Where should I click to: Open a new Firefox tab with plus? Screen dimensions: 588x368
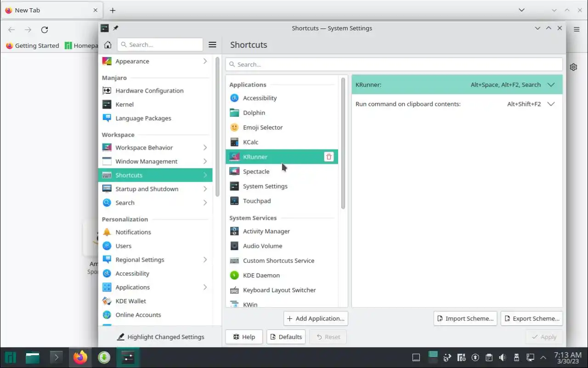click(x=113, y=10)
